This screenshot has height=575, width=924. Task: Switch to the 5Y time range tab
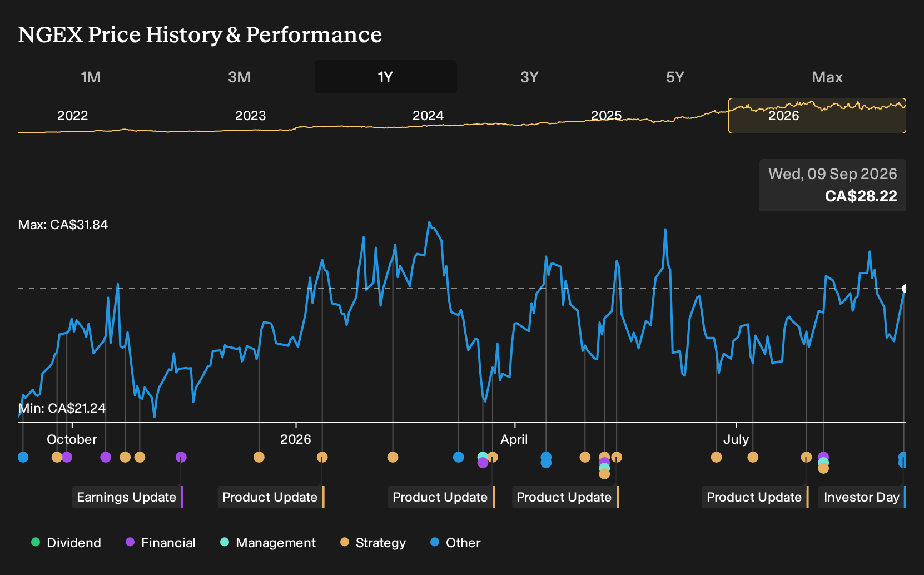[x=675, y=77]
